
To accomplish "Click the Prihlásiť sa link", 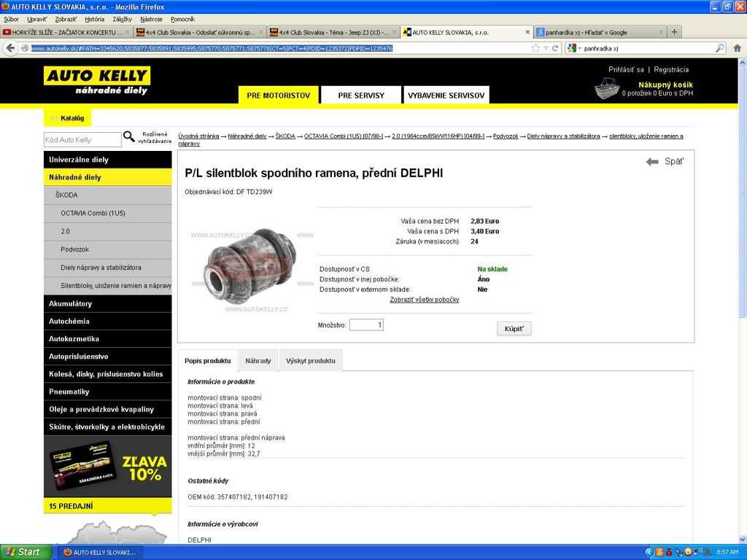I will 626,69.
